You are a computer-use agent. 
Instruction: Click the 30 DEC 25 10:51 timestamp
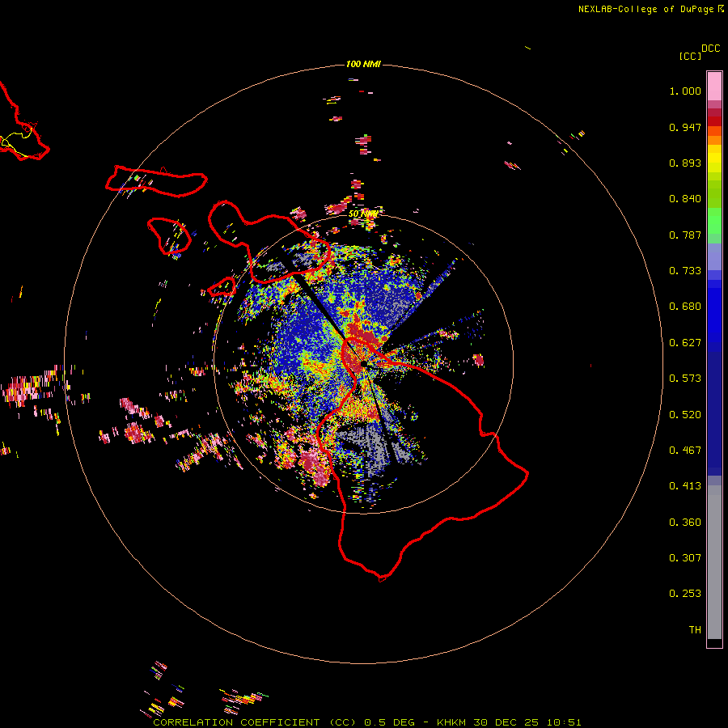(527, 722)
